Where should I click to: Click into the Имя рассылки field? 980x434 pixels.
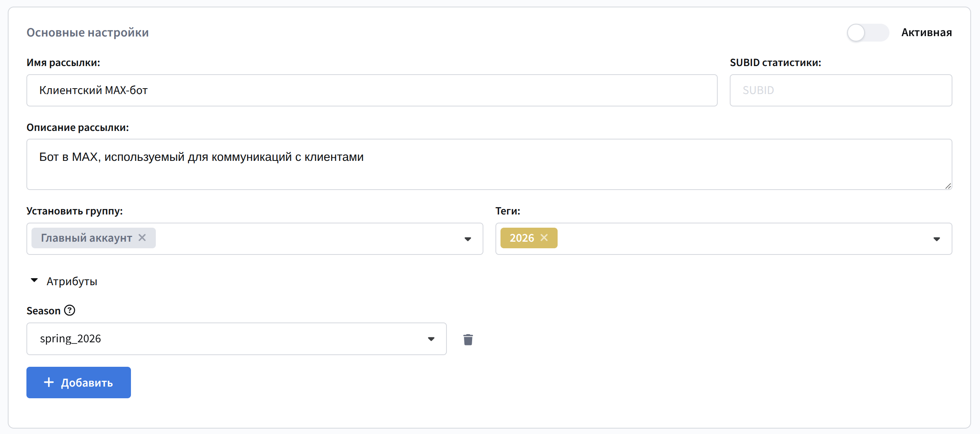[x=371, y=90]
